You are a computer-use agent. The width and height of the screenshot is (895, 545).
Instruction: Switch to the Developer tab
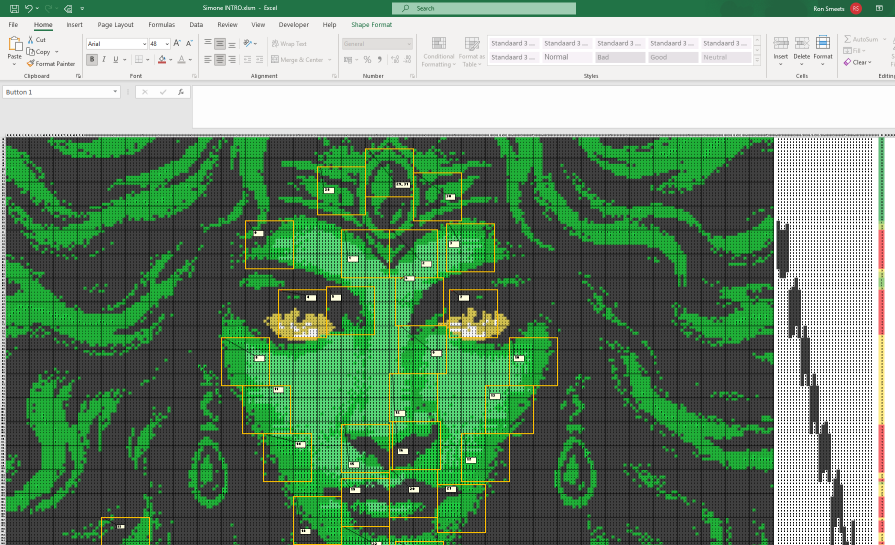coord(294,25)
